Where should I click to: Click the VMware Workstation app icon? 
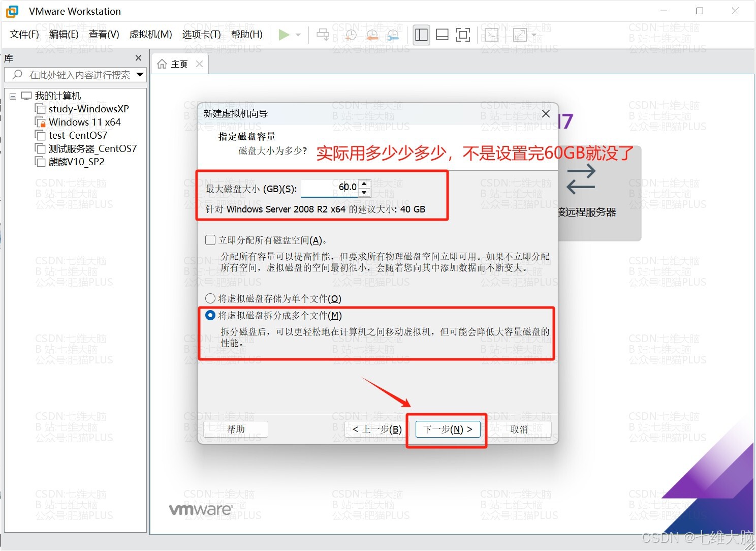pyautogui.click(x=12, y=11)
